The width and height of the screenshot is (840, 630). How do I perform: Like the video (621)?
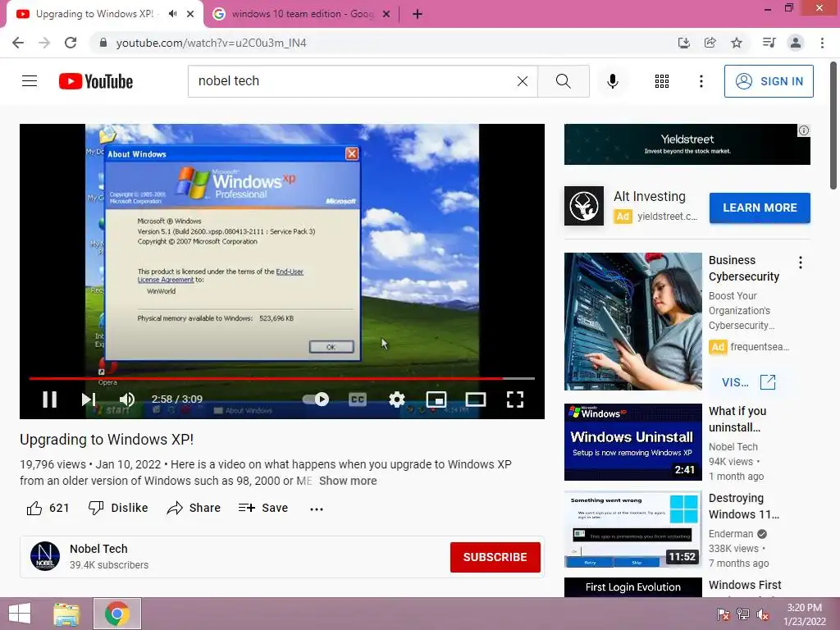(x=48, y=508)
